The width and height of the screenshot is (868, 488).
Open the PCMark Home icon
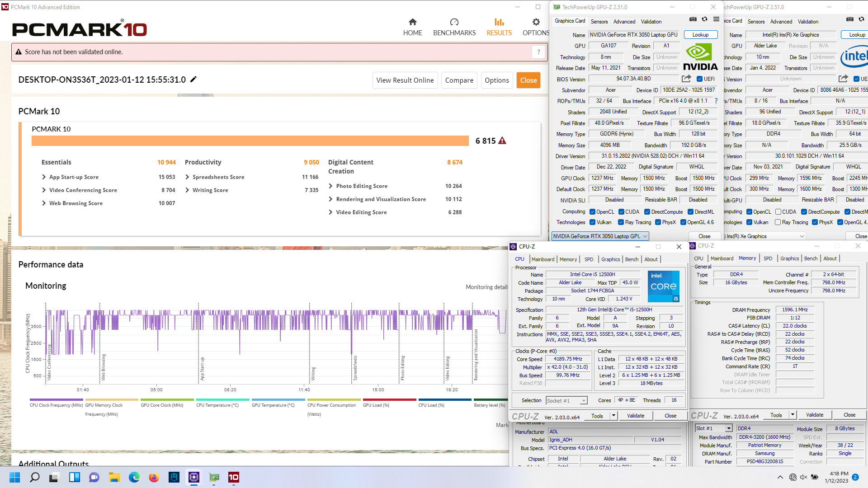(412, 22)
